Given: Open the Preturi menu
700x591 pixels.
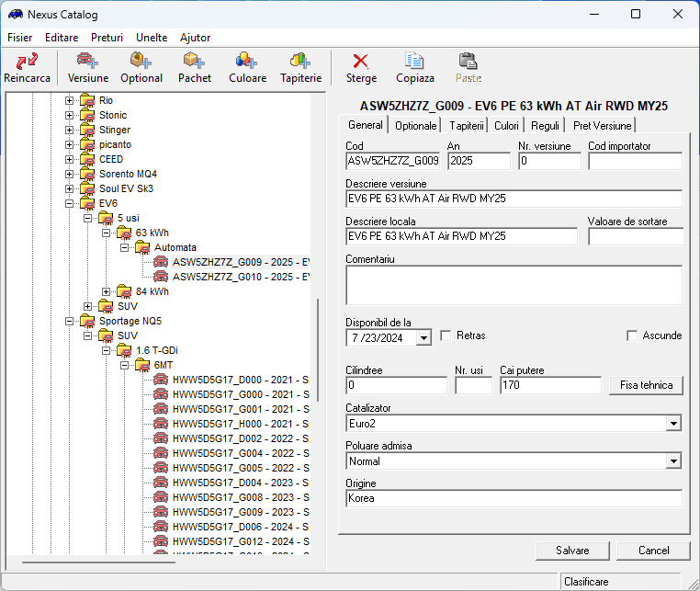Looking at the screenshot, I should 107,38.
